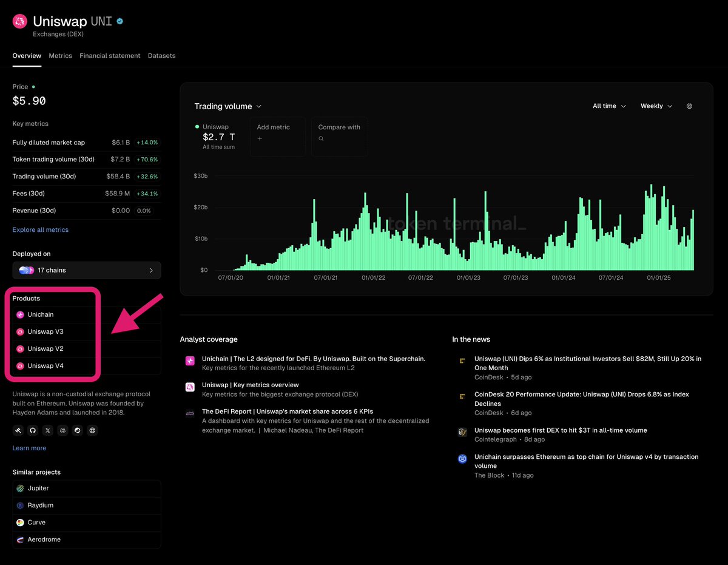
Task: Click the Compare with search field
Action: [339, 137]
